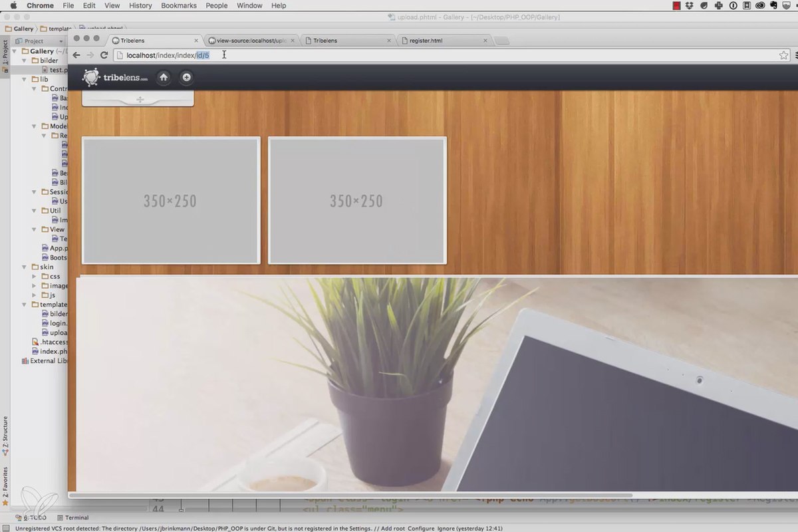Close the second Tribelens tab
Screen dimensions: 798x532
[x=390, y=41]
